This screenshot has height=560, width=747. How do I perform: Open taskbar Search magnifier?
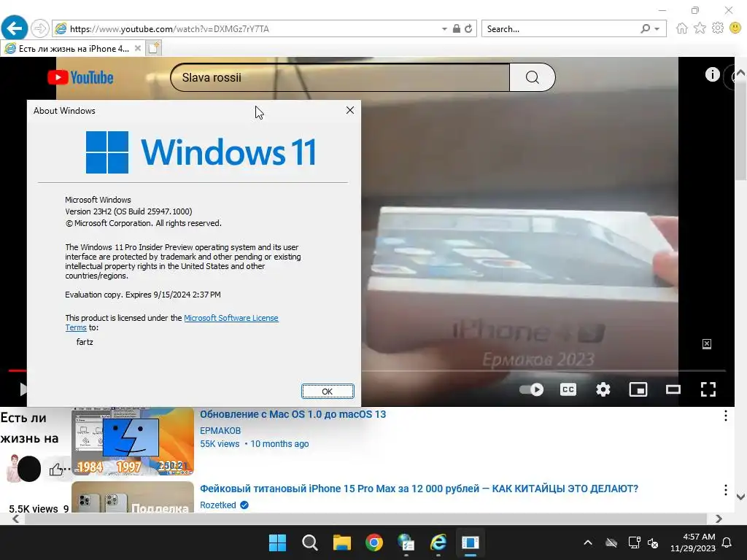click(x=309, y=542)
